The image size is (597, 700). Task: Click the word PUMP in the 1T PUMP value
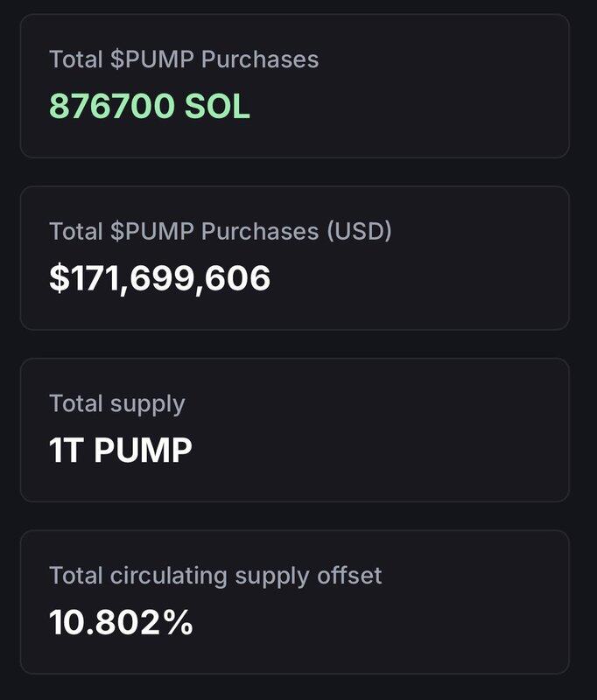[143, 451]
